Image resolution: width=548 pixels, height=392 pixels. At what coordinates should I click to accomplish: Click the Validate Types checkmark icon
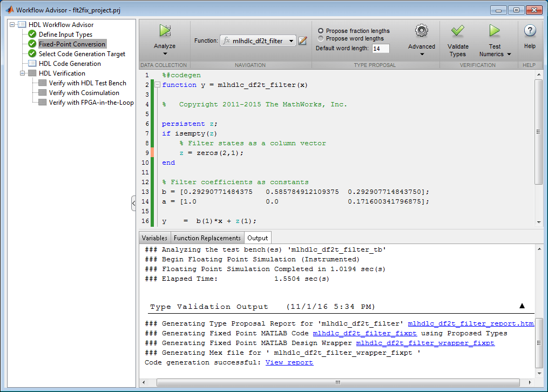coord(458,31)
